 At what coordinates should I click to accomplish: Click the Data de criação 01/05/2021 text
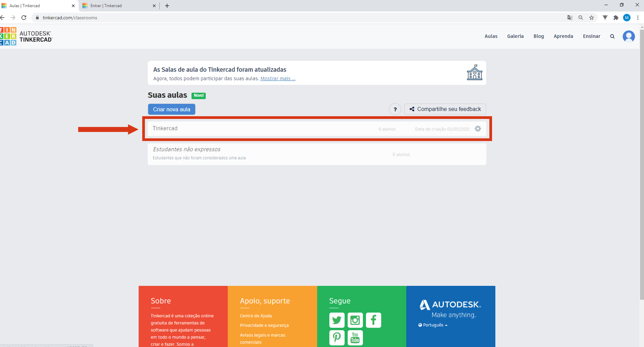[442, 129]
